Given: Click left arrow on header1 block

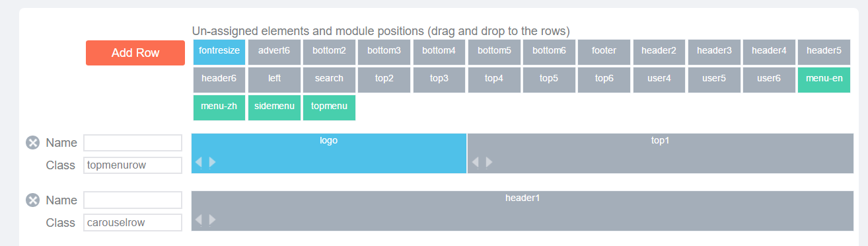Looking at the screenshot, I should pyautogui.click(x=199, y=220).
